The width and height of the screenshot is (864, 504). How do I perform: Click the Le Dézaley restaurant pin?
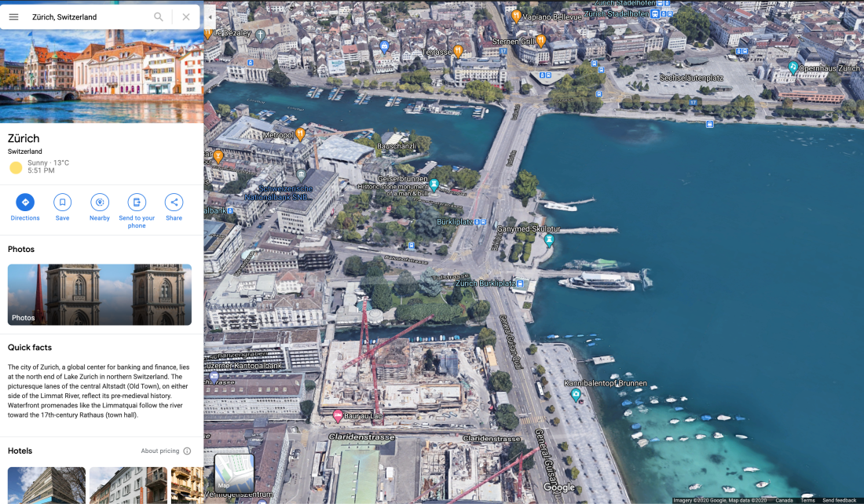click(207, 33)
